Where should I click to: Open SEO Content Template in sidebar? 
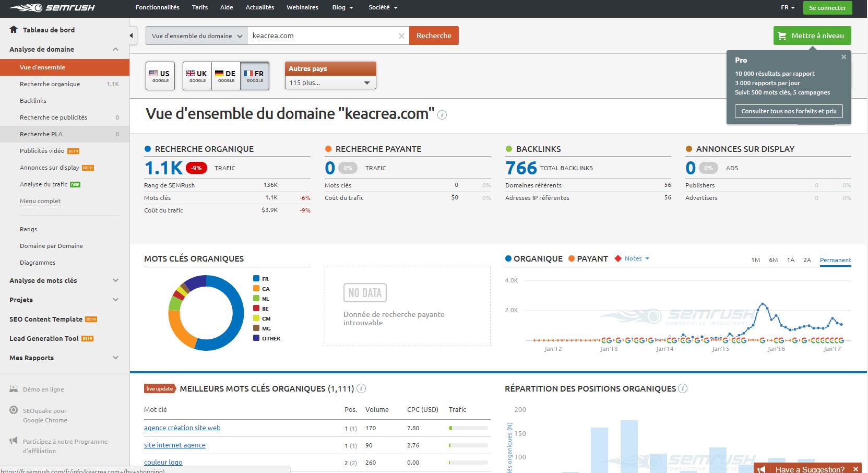tap(46, 319)
